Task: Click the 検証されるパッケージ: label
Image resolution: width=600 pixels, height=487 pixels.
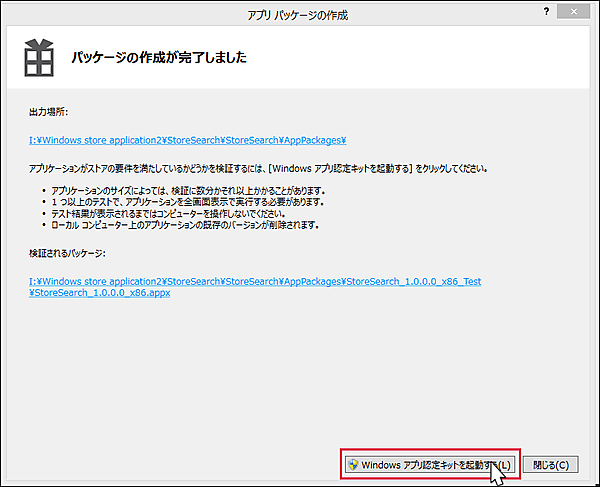Action: click(x=67, y=253)
